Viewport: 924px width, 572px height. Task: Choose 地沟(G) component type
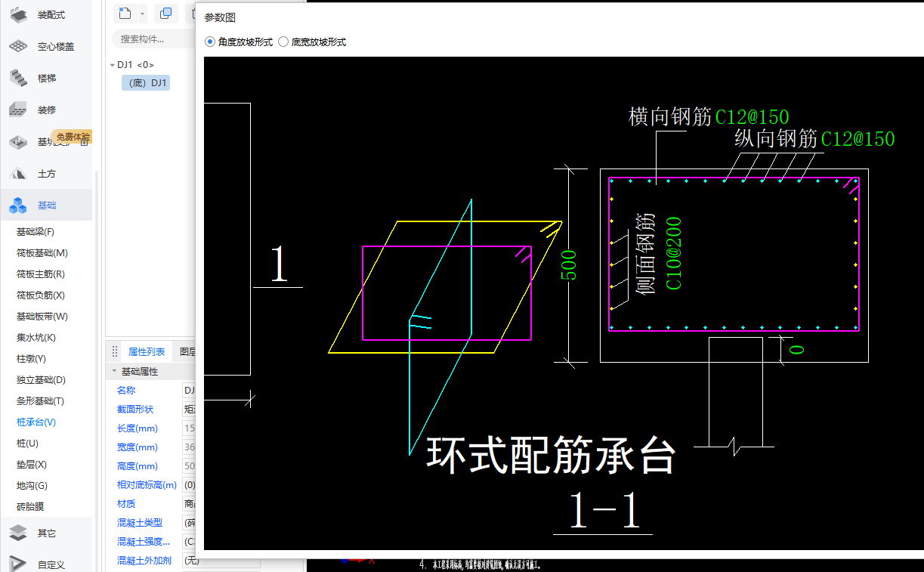pos(32,486)
